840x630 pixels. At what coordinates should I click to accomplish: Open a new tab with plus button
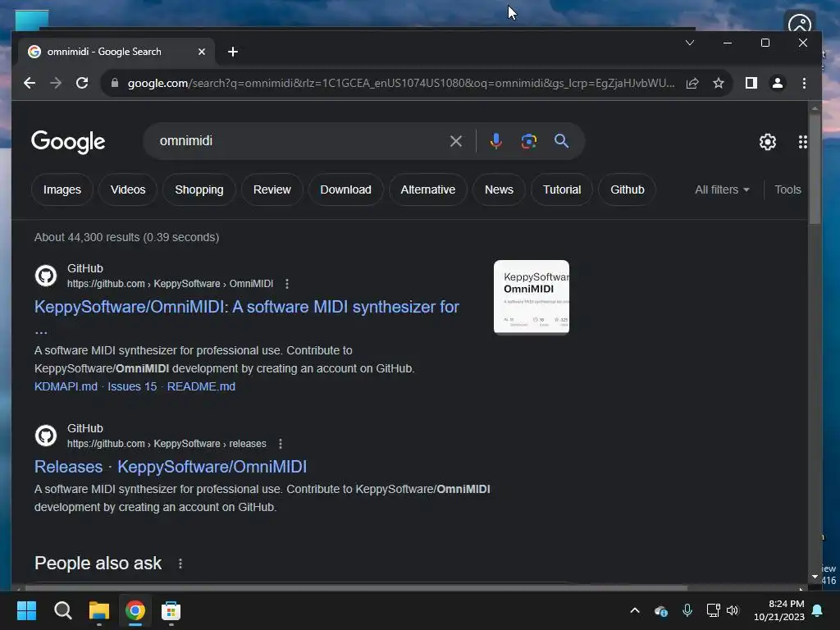pos(232,52)
